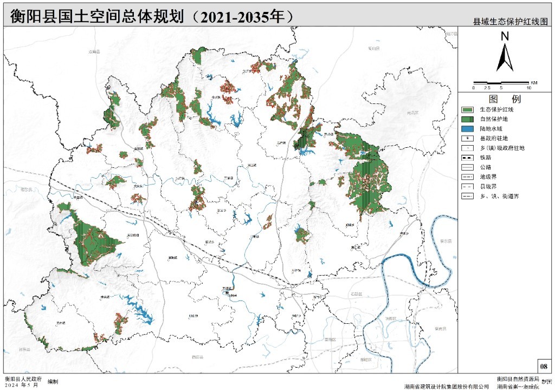Click the blue 陆地水域 legend color swatch

468,129
